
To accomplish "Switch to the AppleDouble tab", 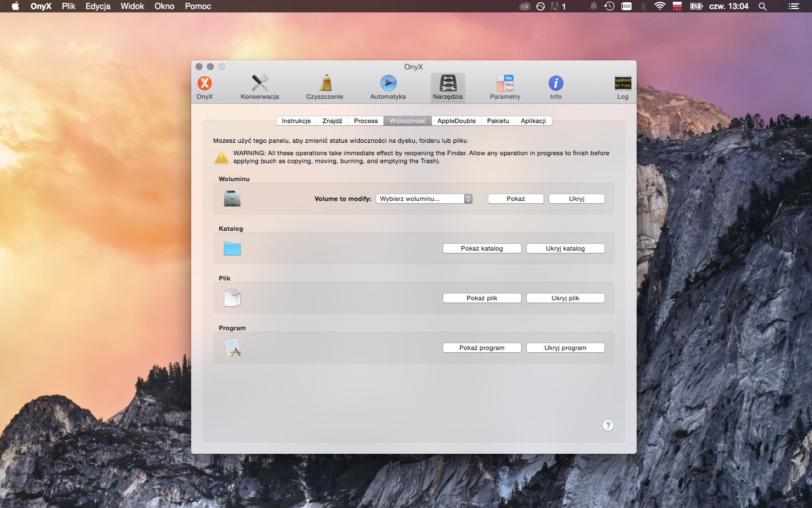I will [456, 121].
